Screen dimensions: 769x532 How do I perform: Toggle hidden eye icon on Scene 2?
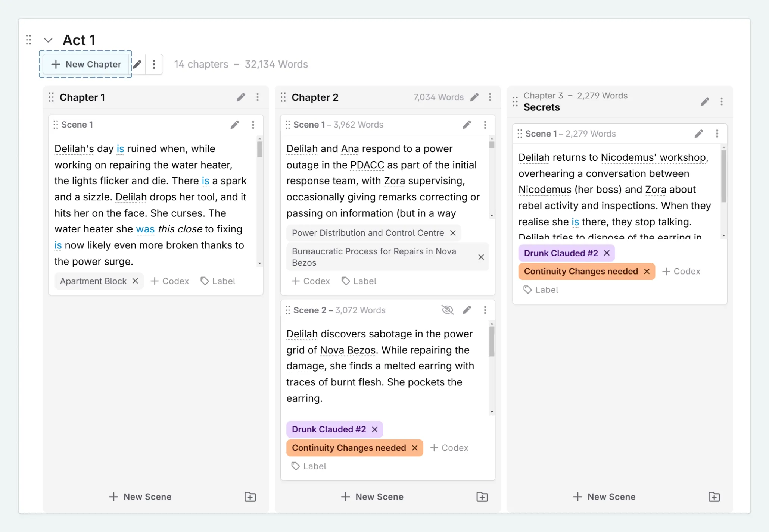coord(447,310)
